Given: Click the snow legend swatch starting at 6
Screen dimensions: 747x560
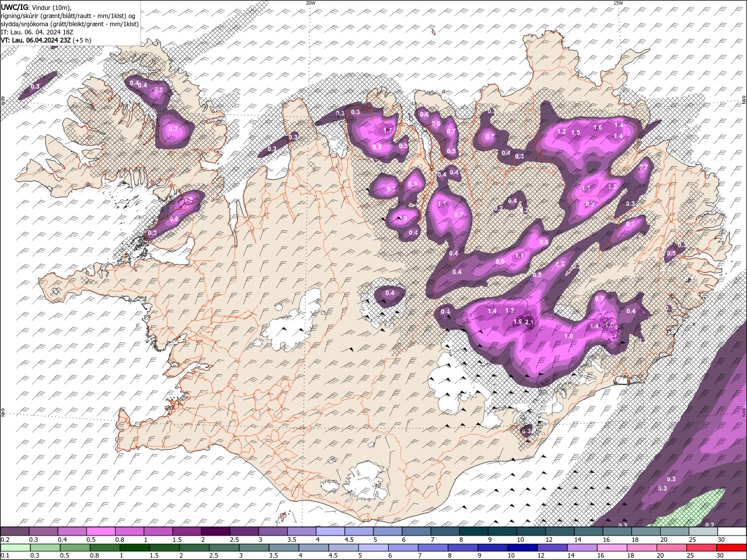Looking at the screenshot, I should coord(416,531).
